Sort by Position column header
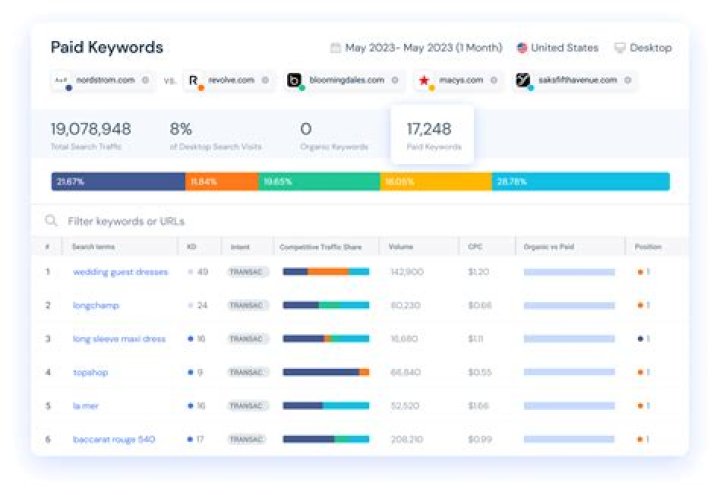Viewport: 720px width, 495px height. 648,247
